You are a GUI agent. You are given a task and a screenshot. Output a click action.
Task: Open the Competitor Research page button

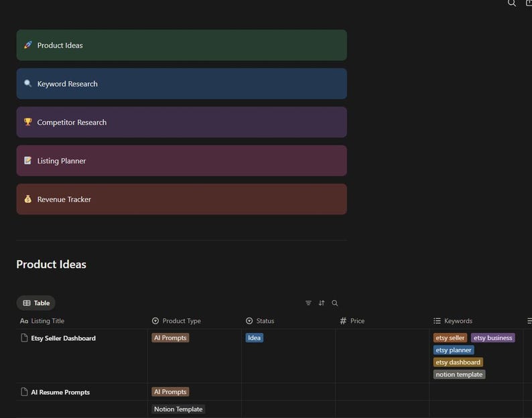(182, 122)
